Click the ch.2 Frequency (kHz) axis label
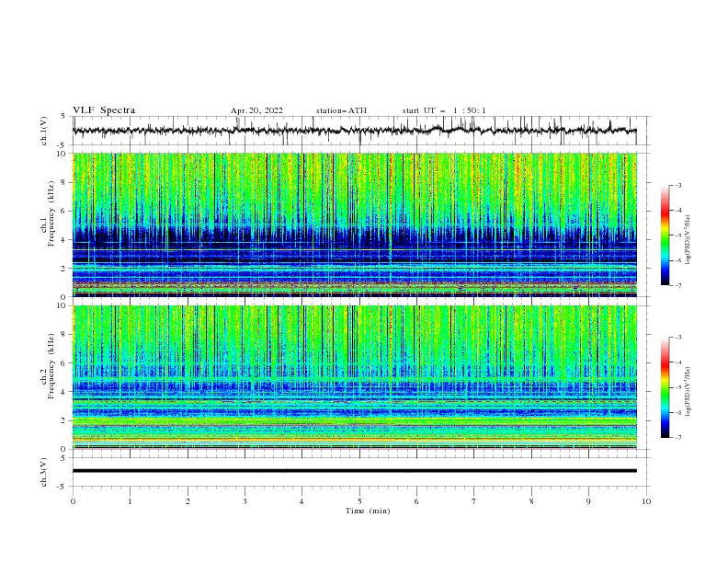The image size is (728, 563). pyautogui.click(x=49, y=366)
